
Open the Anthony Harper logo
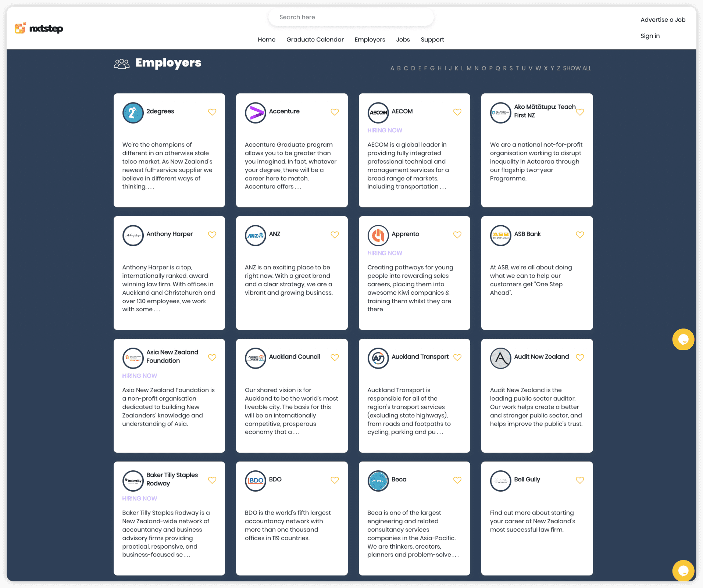click(133, 236)
